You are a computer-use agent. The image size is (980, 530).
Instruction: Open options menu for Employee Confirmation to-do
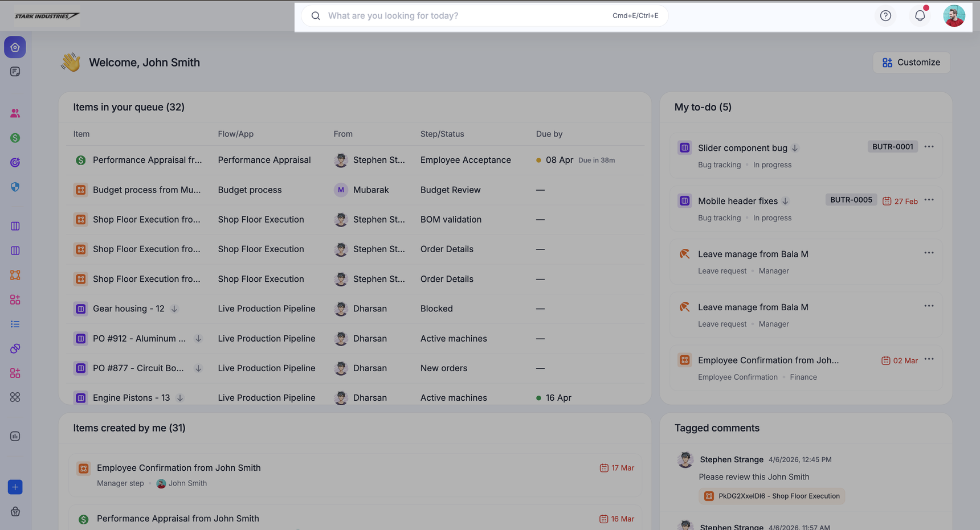pos(929,359)
